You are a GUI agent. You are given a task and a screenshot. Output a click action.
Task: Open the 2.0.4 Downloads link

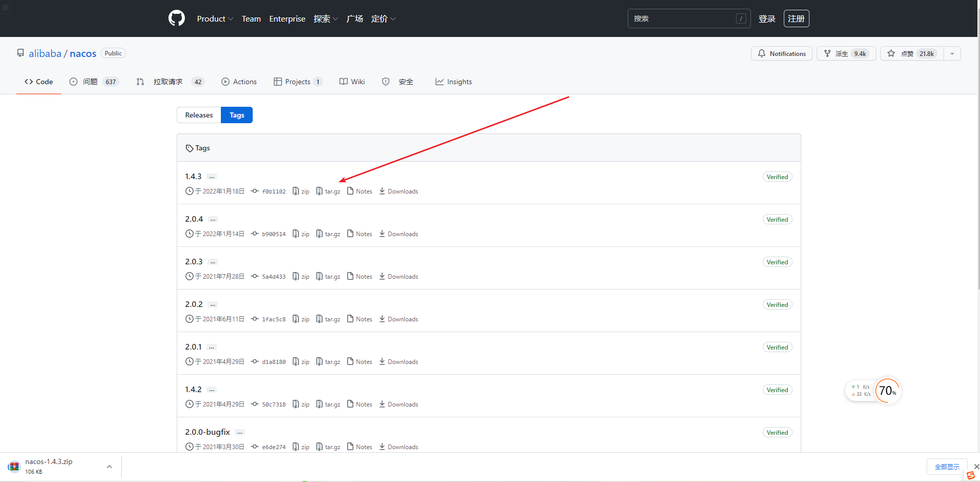point(399,234)
